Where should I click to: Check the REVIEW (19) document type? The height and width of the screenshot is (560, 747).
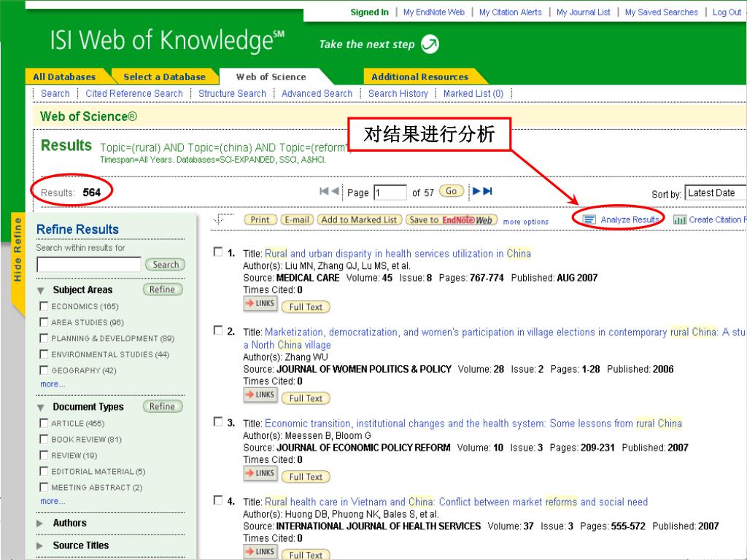click(x=44, y=455)
